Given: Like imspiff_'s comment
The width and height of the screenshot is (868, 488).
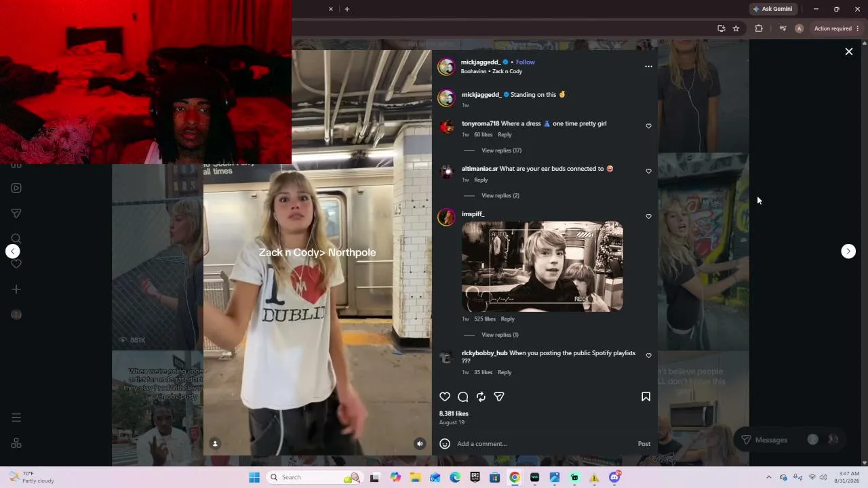Looking at the screenshot, I should (x=648, y=217).
